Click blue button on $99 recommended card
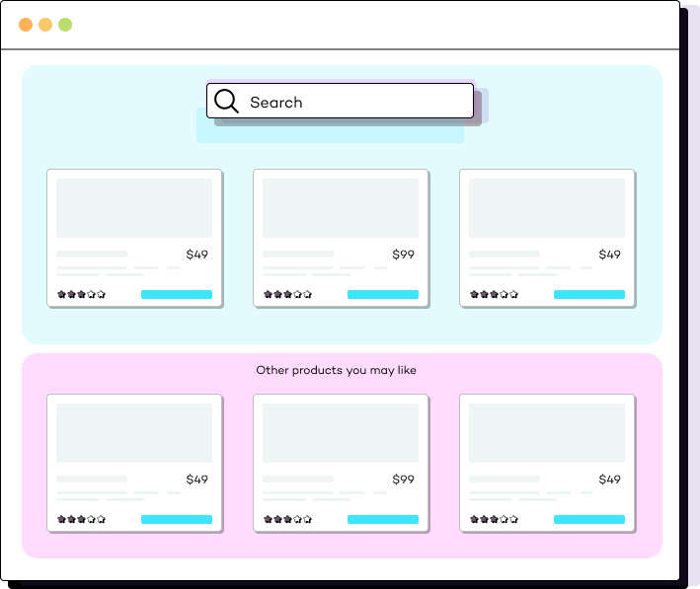 (x=383, y=519)
